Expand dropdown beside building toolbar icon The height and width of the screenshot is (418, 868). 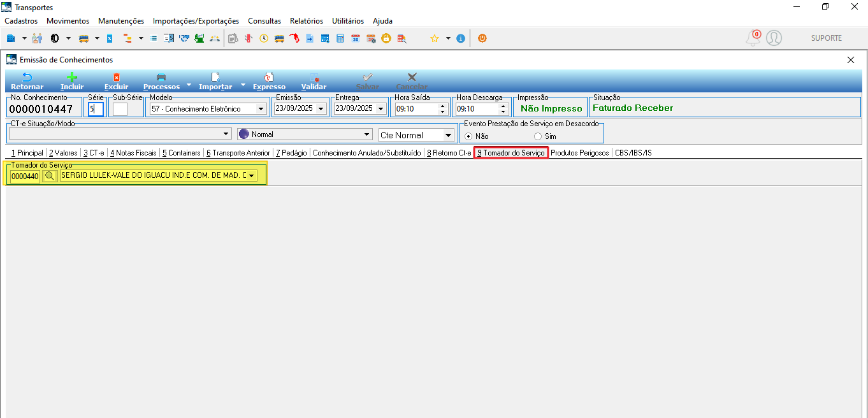coord(24,38)
